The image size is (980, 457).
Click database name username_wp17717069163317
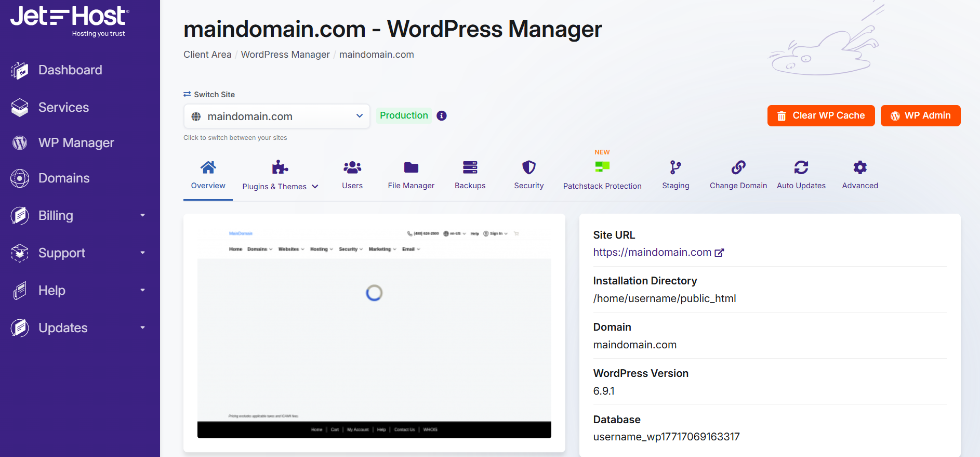tap(667, 437)
